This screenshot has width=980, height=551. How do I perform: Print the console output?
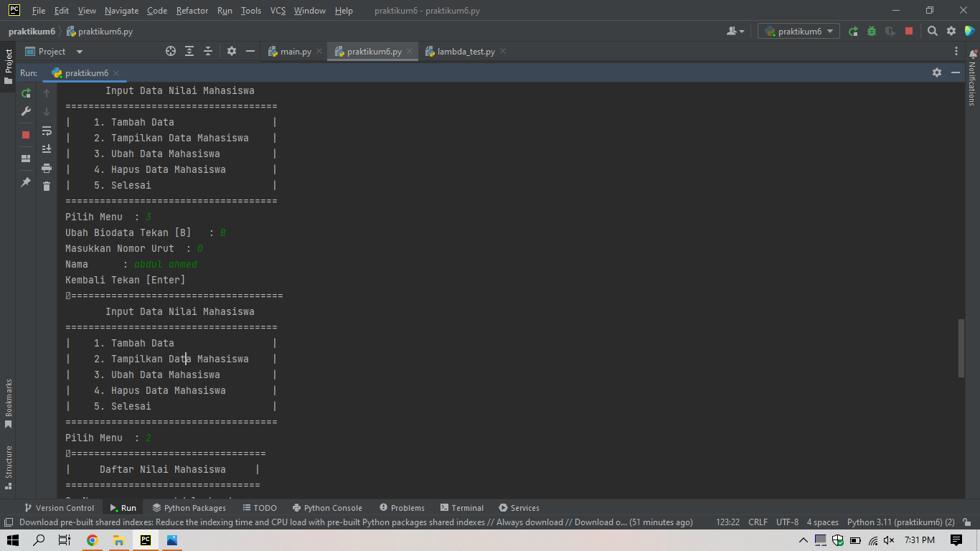(47, 166)
